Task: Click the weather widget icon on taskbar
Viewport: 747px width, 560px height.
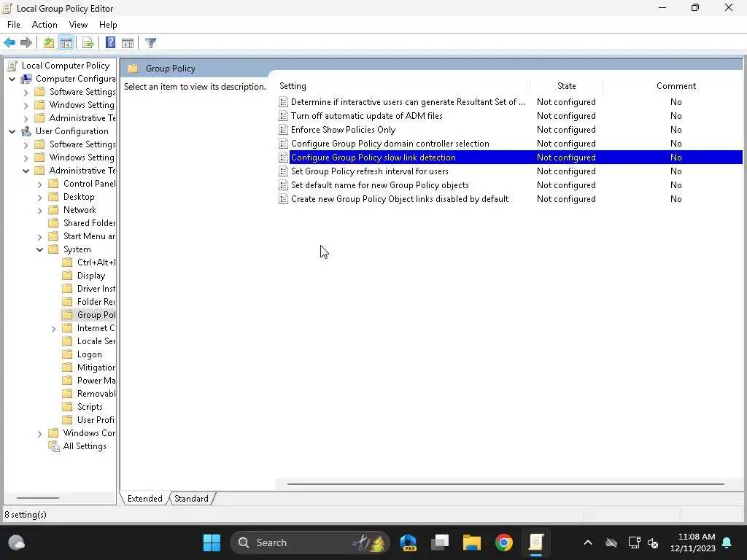Action: (17, 542)
